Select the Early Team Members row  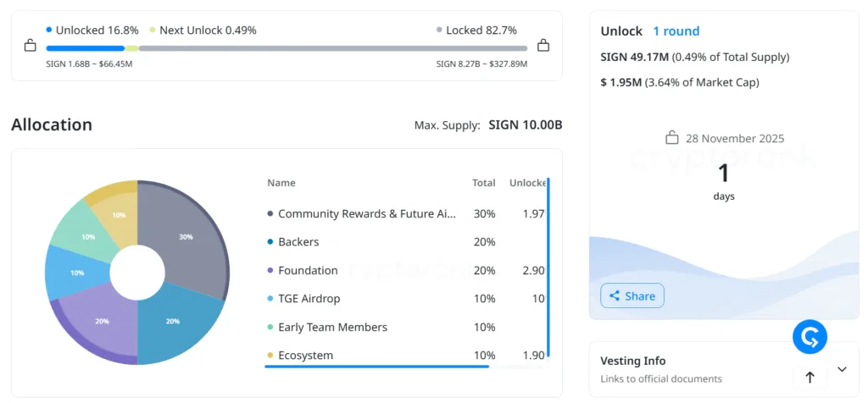[406, 327]
